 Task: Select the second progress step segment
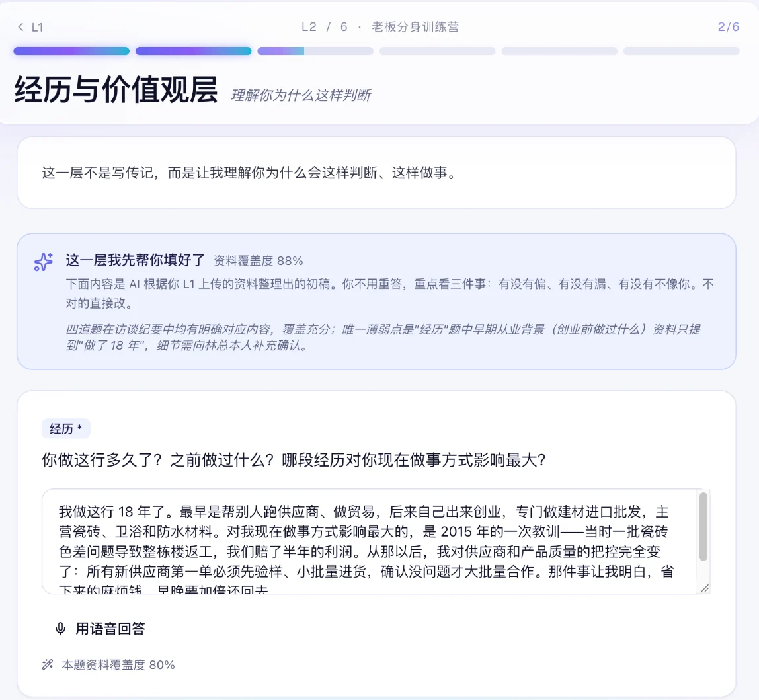pos(194,51)
